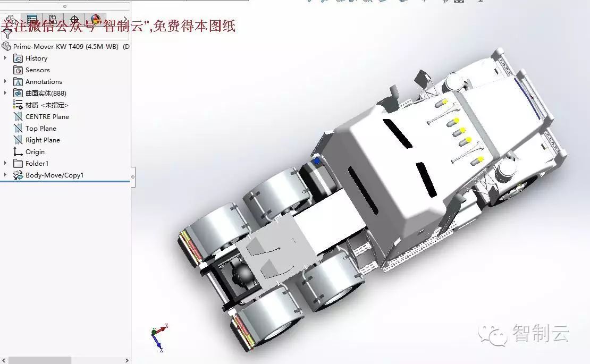Viewport: 590px width, 364px height.
Task: Switch to the PropertyManager tab
Action: tap(31, 20)
